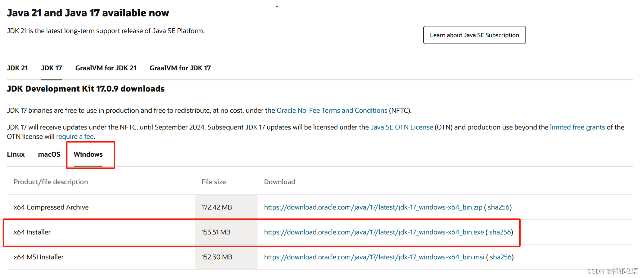Click the Download column header
Screen dimensions: 644x278
pos(280,182)
